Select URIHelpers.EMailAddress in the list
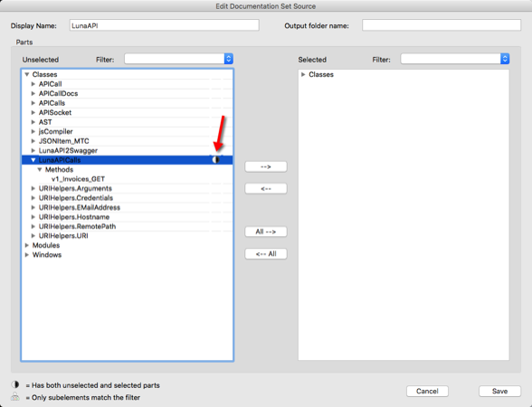Screen dimensions: 532x407 pyautogui.click(x=80, y=208)
